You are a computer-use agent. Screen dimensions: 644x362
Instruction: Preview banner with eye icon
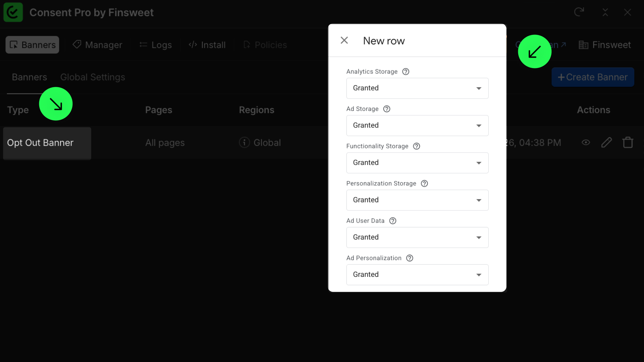point(586,143)
